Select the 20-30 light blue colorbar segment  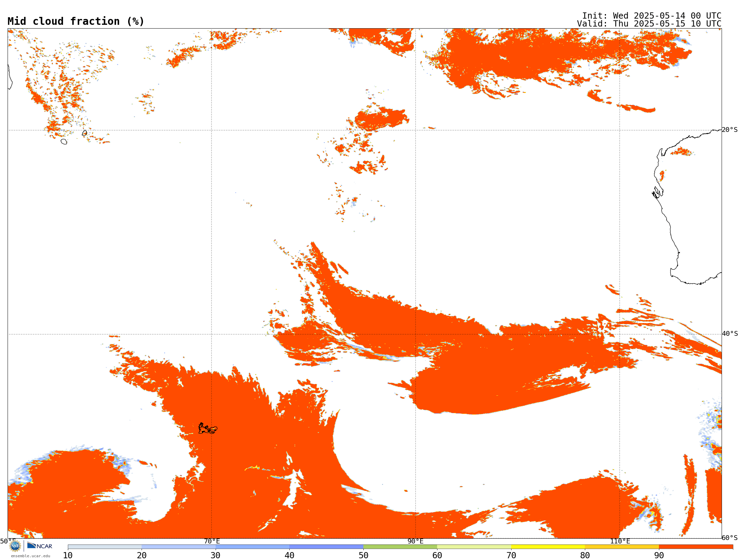pos(179,547)
